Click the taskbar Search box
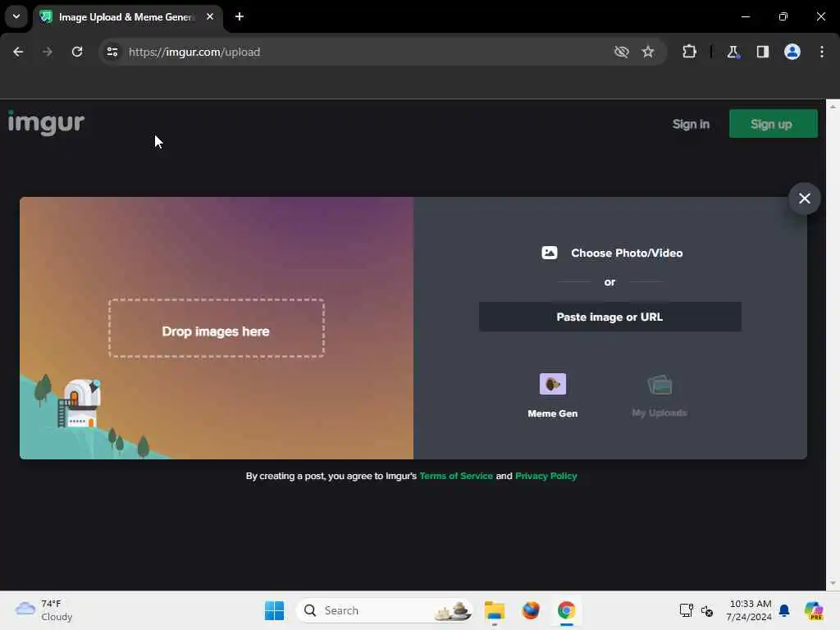The image size is (840, 630). (386, 610)
